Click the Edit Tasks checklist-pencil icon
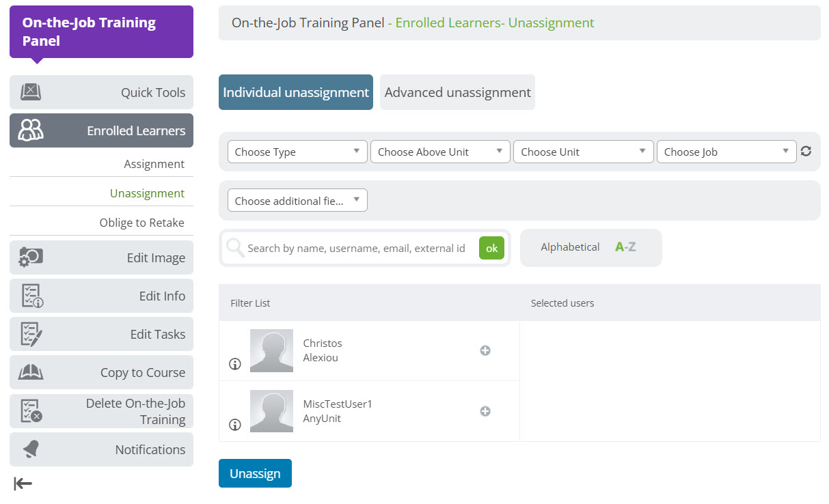The image size is (829, 504). click(31, 334)
